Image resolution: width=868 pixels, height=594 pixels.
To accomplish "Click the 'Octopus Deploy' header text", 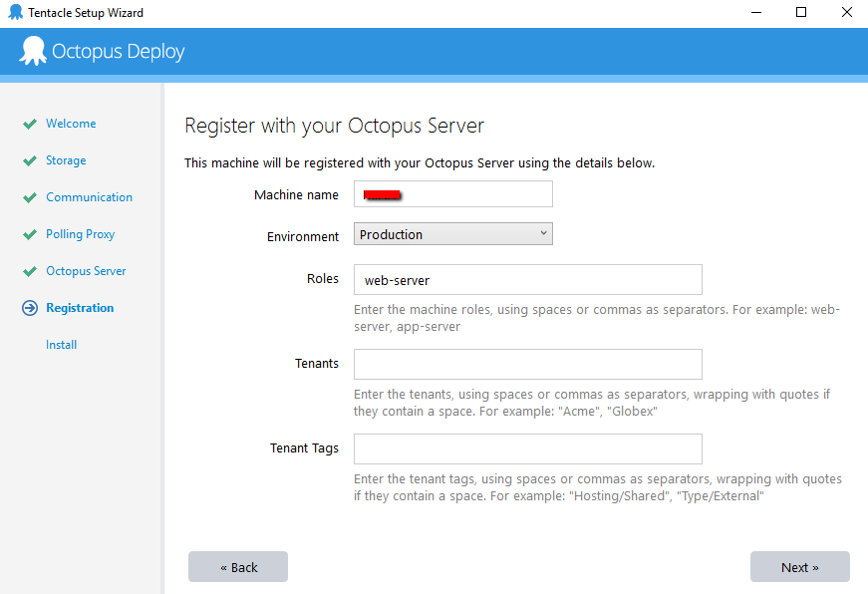I will click(118, 51).
